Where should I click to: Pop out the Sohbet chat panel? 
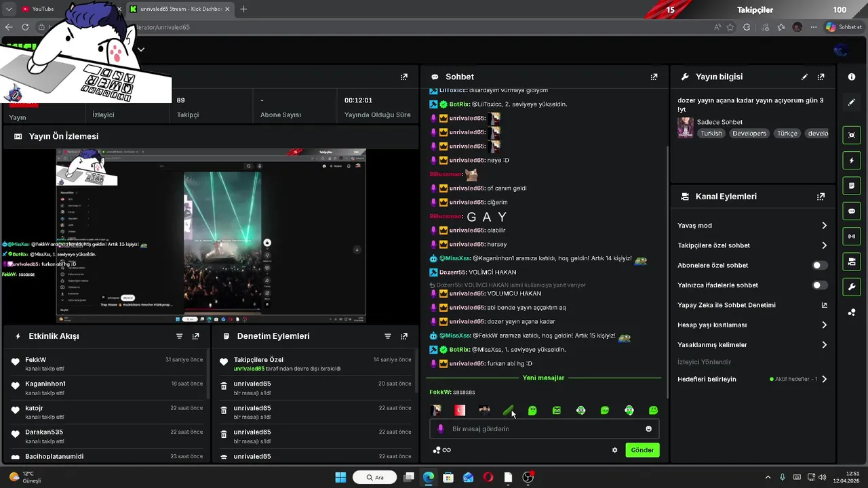654,77
